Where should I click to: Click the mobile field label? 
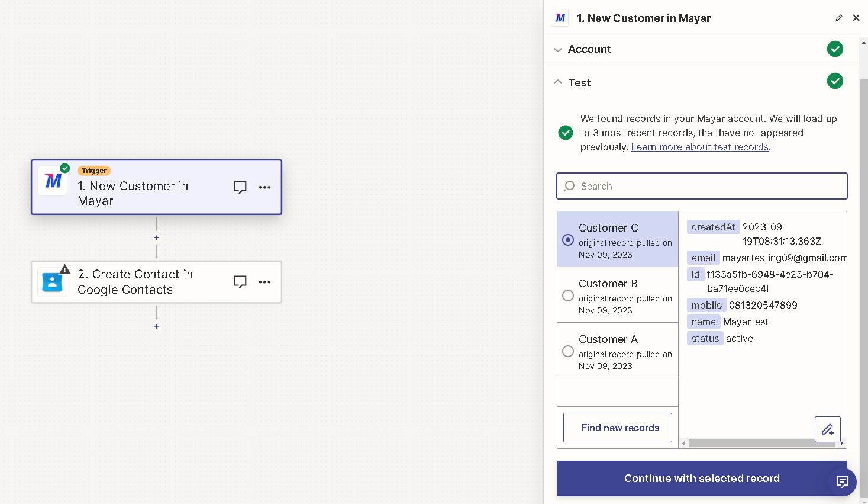[x=706, y=305]
